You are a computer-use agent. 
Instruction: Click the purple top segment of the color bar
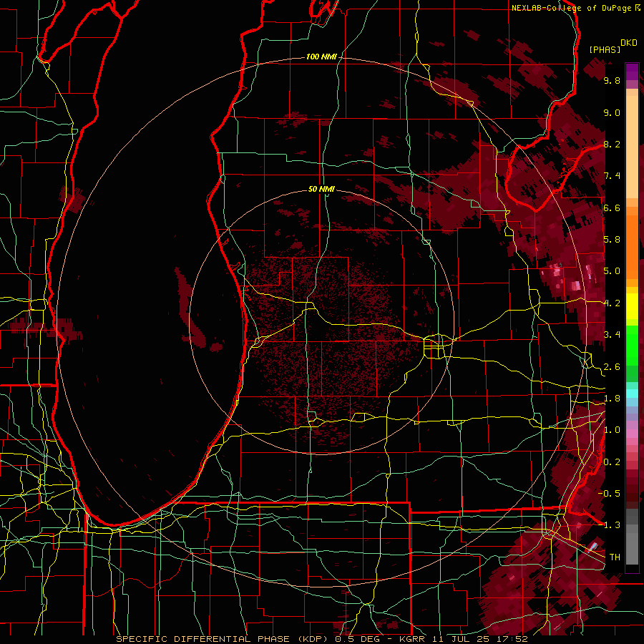coord(632,72)
